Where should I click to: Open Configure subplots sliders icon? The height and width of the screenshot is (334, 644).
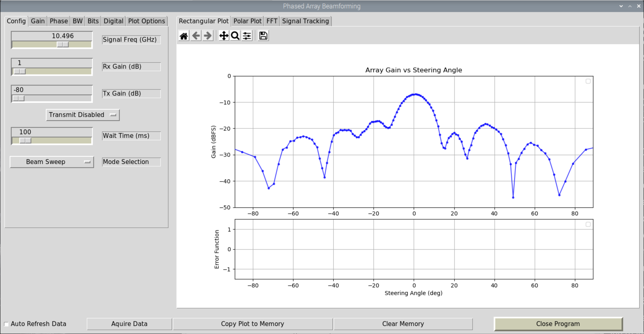coord(247,36)
